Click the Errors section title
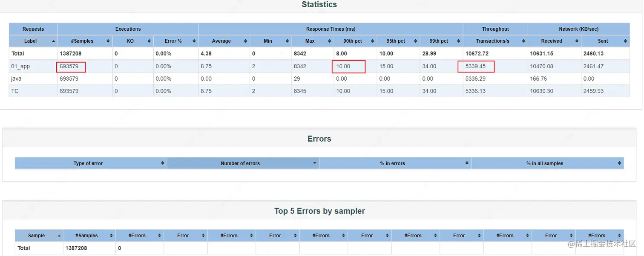 pyautogui.click(x=319, y=139)
